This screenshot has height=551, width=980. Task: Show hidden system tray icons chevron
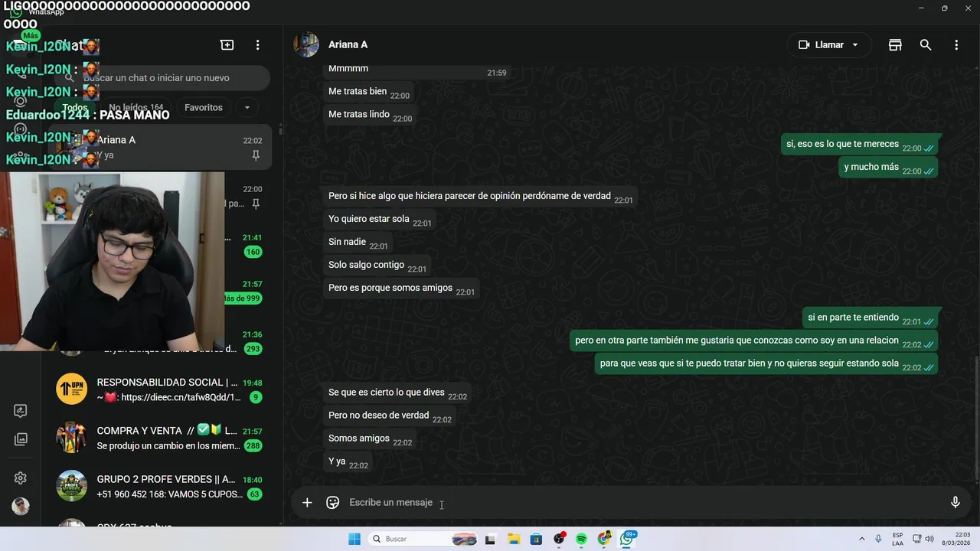point(862,539)
